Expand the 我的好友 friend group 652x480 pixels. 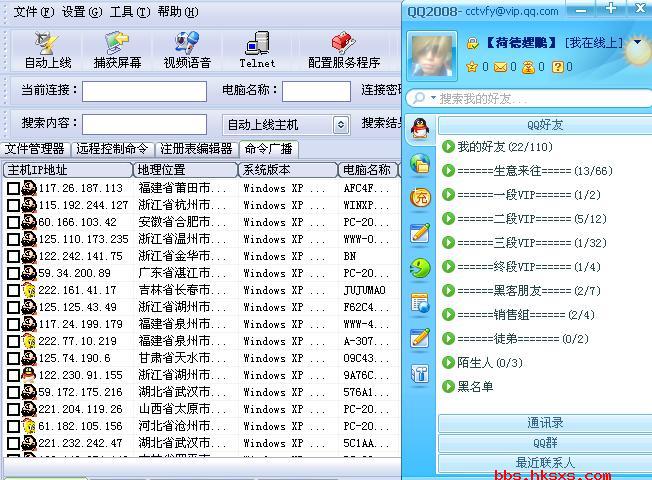tap(448, 147)
